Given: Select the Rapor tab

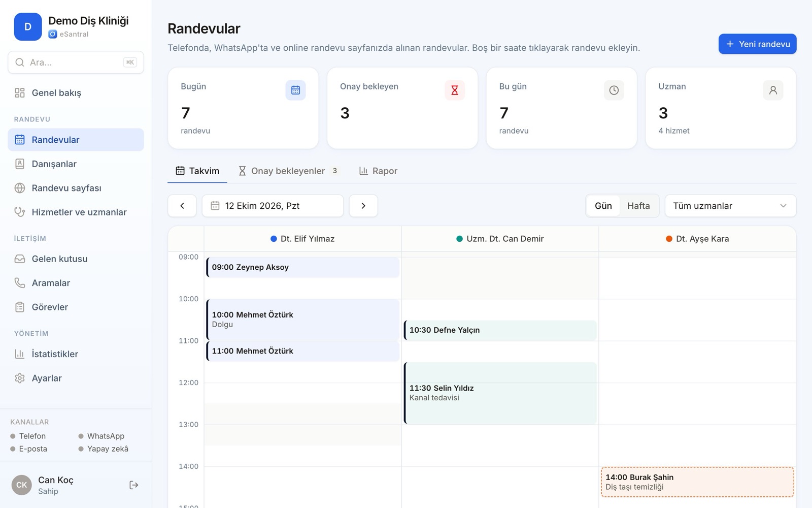Looking at the screenshot, I should (x=378, y=171).
